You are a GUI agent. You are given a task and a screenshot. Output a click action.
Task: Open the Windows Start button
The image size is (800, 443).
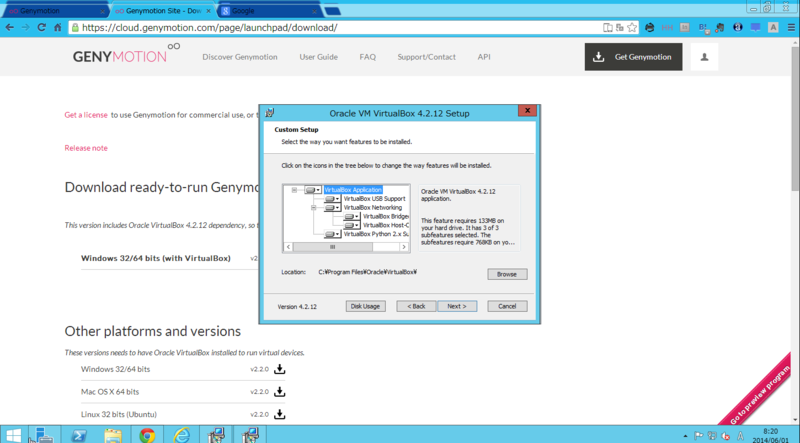12,435
